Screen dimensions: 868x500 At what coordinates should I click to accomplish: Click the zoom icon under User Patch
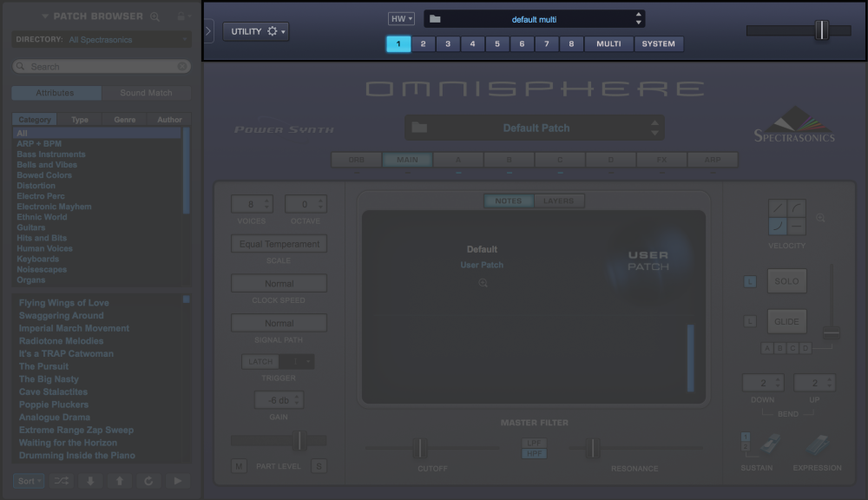point(483,283)
